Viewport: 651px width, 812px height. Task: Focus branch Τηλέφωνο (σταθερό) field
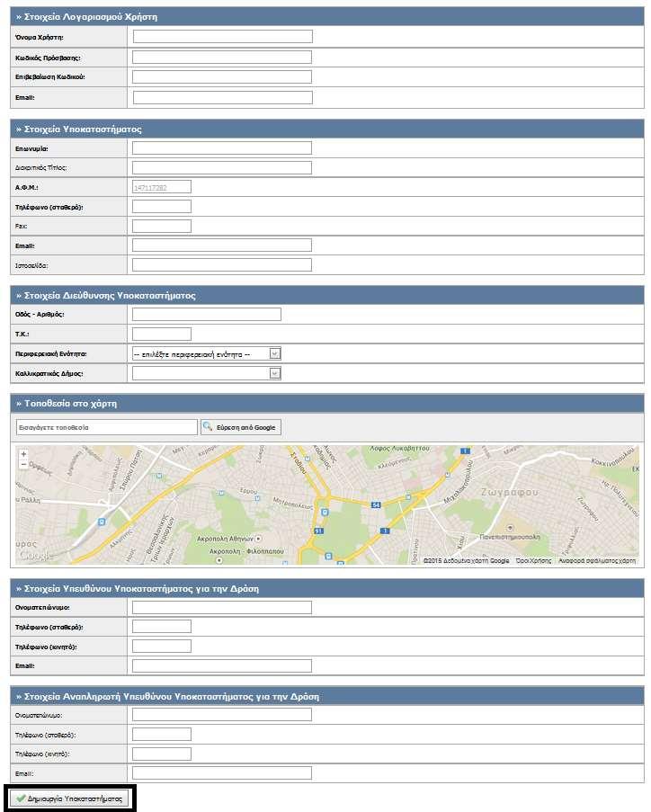tap(162, 207)
